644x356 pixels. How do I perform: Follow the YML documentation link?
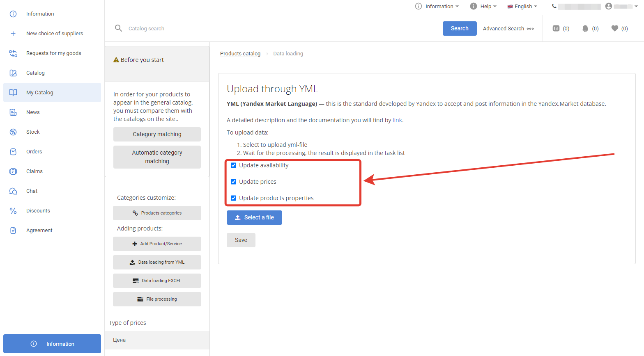pos(397,120)
